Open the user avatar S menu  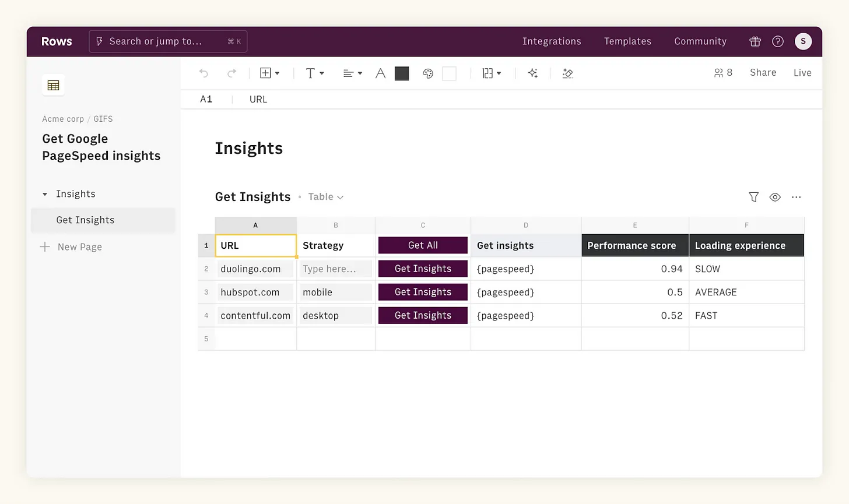(803, 41)
